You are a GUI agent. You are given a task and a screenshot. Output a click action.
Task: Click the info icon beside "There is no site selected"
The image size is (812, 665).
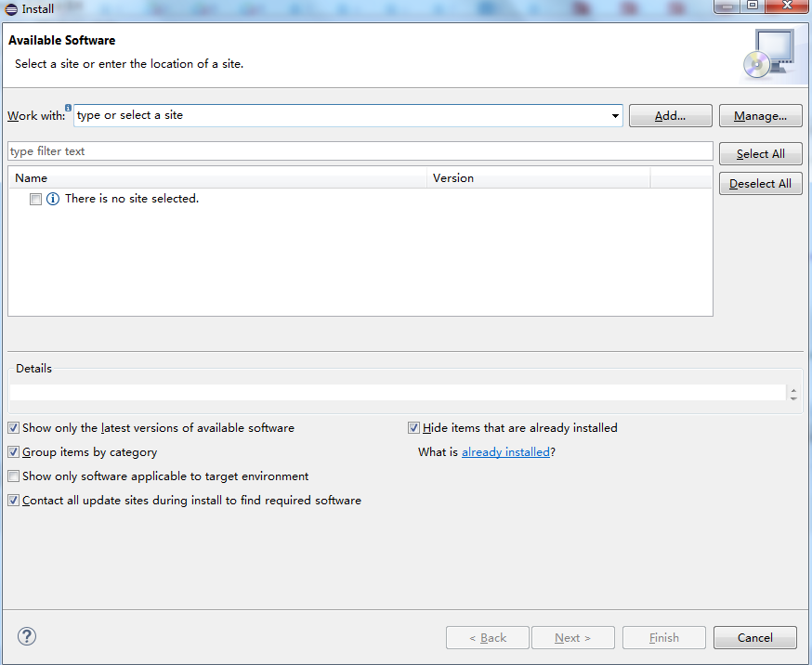52,198
